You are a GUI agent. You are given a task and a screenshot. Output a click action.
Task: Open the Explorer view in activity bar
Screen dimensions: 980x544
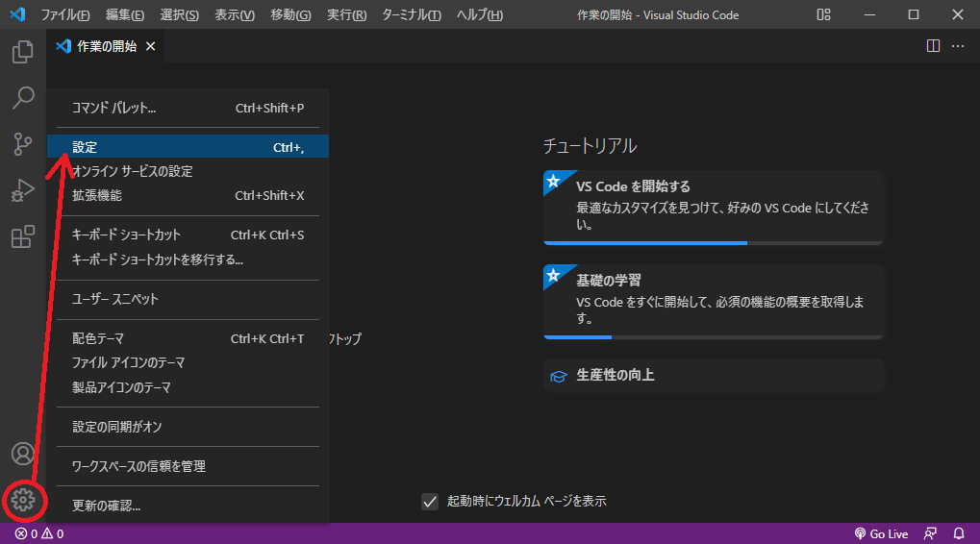point(22,52)
